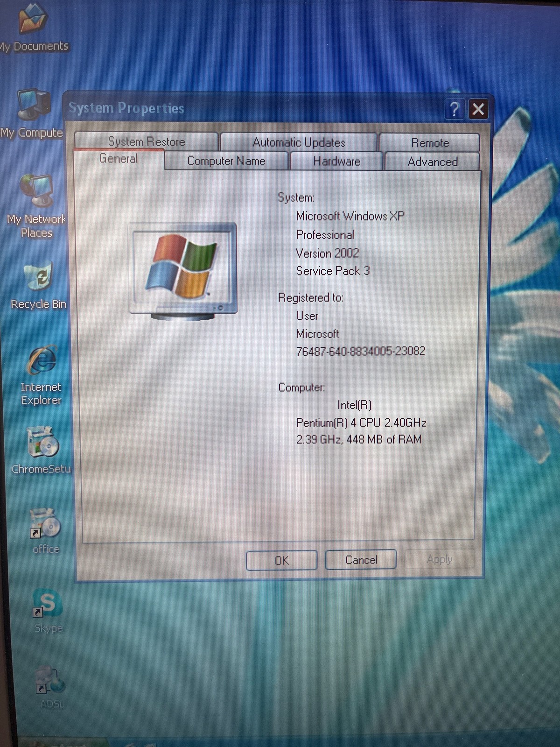This screenshot has height=747, width=560.
Task: Click the Cancel button
Action: [361, 560]
